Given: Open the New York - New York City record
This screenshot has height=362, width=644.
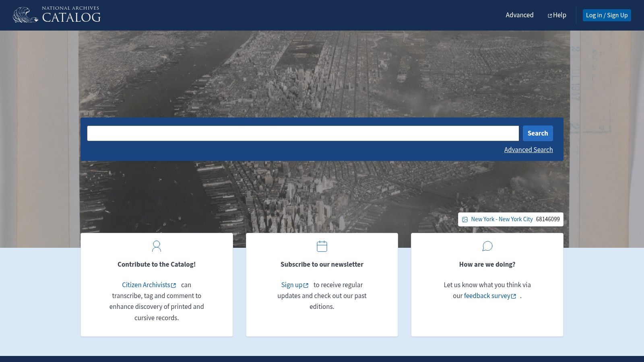Looking at the screenshot, I should coord(502,219).
